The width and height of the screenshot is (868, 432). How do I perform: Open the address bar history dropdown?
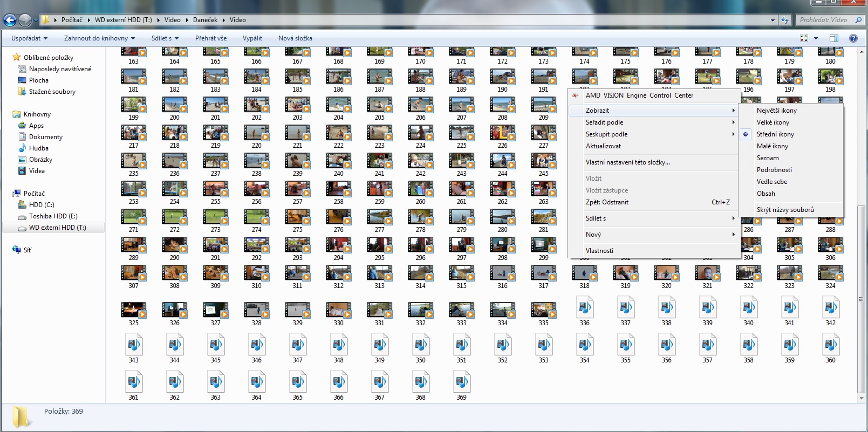(773, 20)
